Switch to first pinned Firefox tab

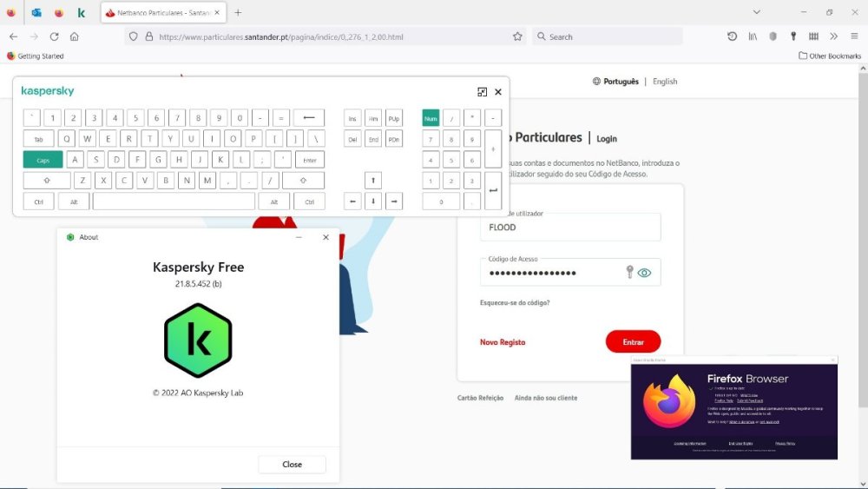click(x=11, y=12)
